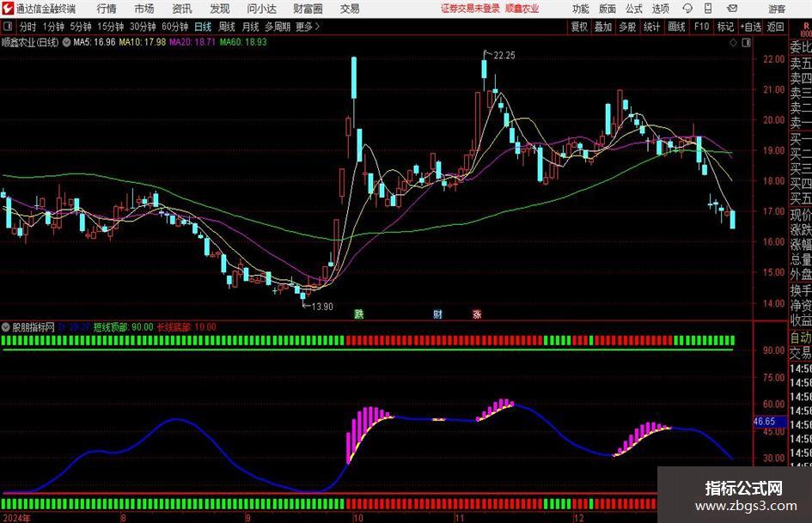Switch to 60分钟 chart period
The image size is (812, 523).
[x=175, y=27]
